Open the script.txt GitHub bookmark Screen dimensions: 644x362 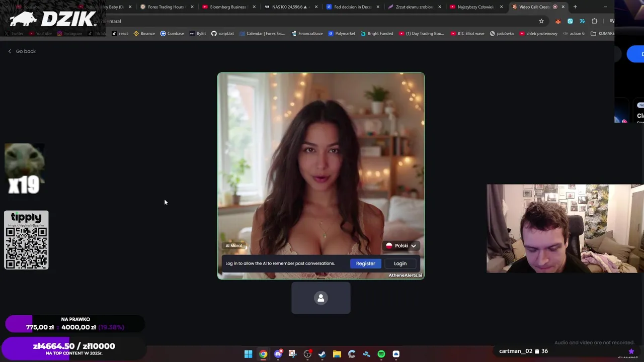(x=222, y=34)
